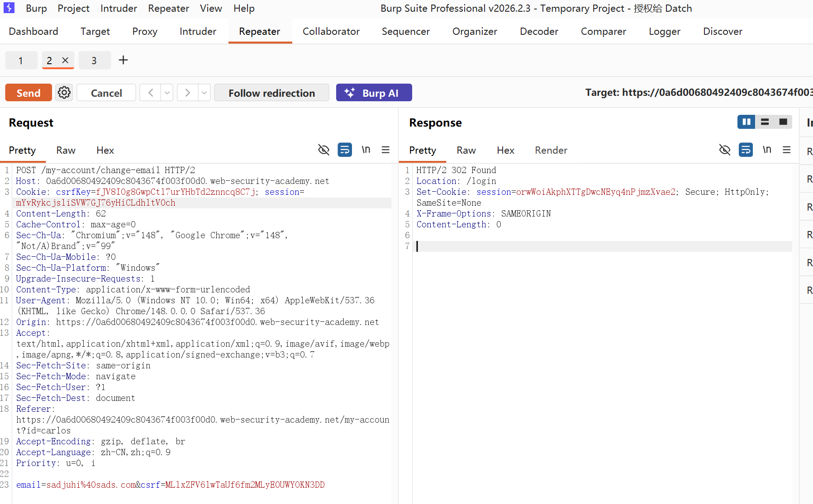
Task: Go forward to next request in history
Action: [187, 93]
